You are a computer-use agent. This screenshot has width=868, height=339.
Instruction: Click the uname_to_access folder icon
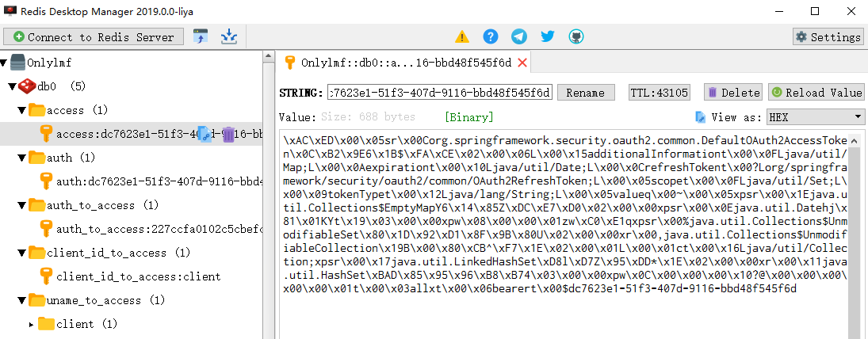tap(36, 301)
